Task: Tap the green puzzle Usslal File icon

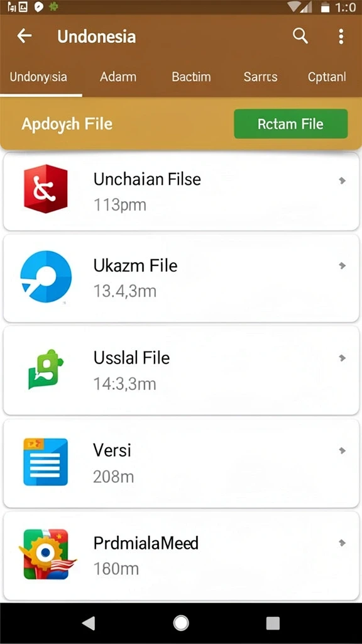Action: [x=47, y=369]
